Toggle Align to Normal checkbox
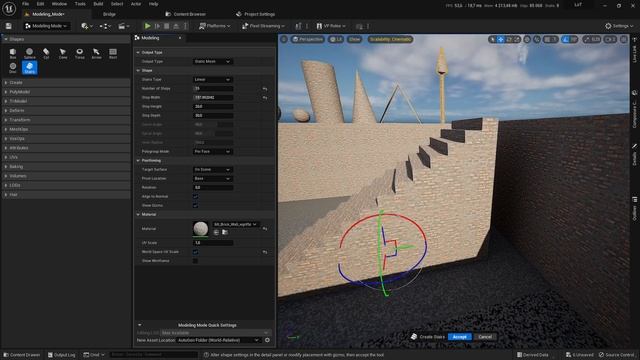The image size is (640, 360). click(196, 196)
